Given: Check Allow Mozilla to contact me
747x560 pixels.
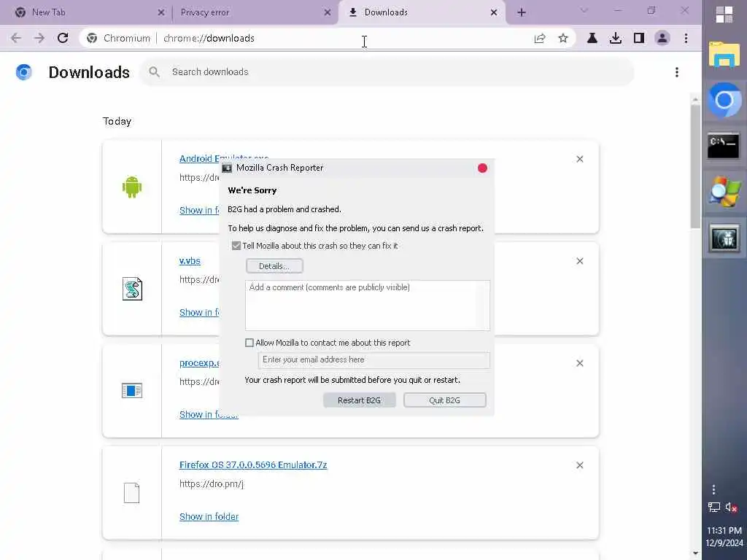Looking at the screenshot, I should point(249,343).
